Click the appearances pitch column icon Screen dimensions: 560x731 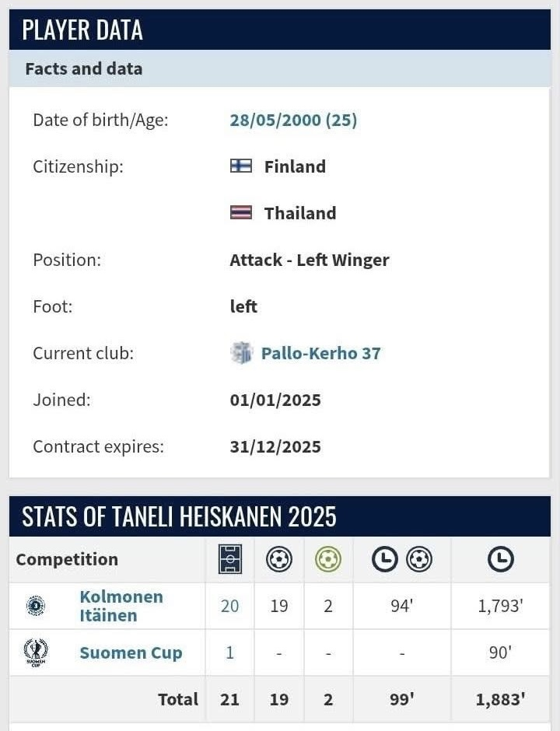point(230,559)
